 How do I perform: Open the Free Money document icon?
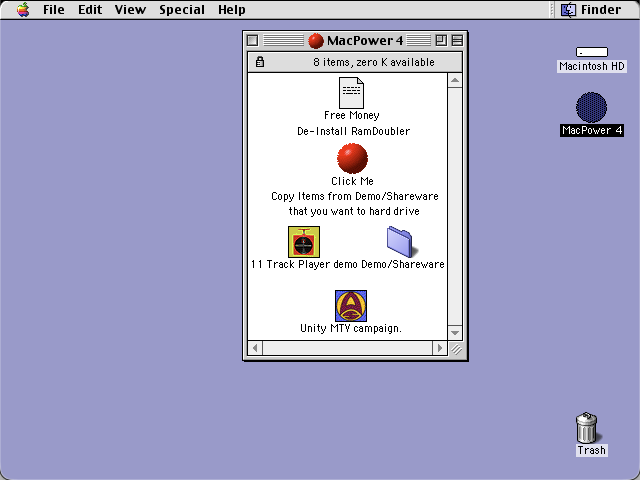351,93
